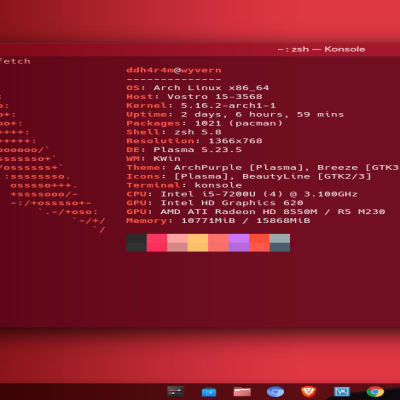
Task: Click the 'Memory: 10771MiB / 15868MiB' line
Action: click(218, 221)
